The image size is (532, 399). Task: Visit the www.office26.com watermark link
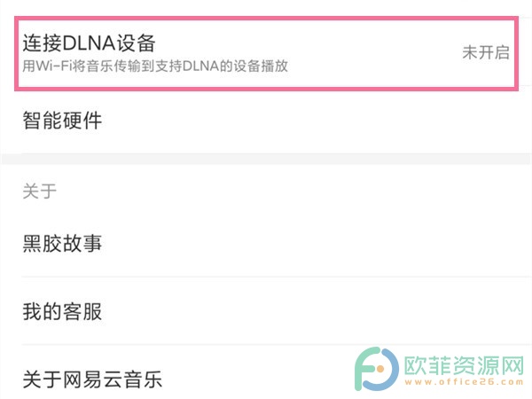464,382
